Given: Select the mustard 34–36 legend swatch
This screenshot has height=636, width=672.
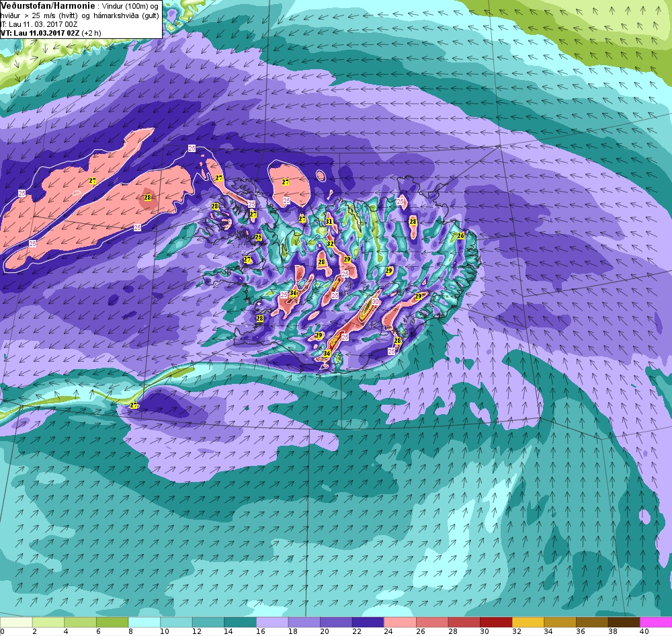Looking at the screenshot, I should pyautogui.click(x=559, y=623).
